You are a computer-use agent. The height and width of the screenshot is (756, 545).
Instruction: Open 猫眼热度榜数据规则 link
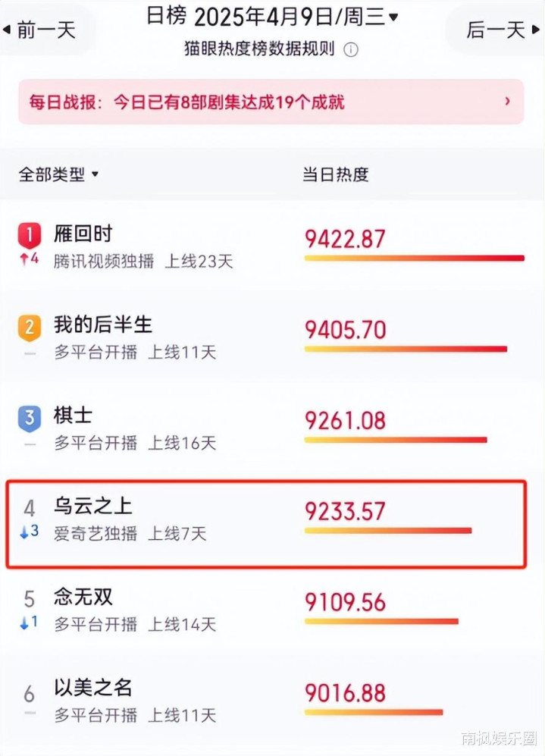[258, 50]
